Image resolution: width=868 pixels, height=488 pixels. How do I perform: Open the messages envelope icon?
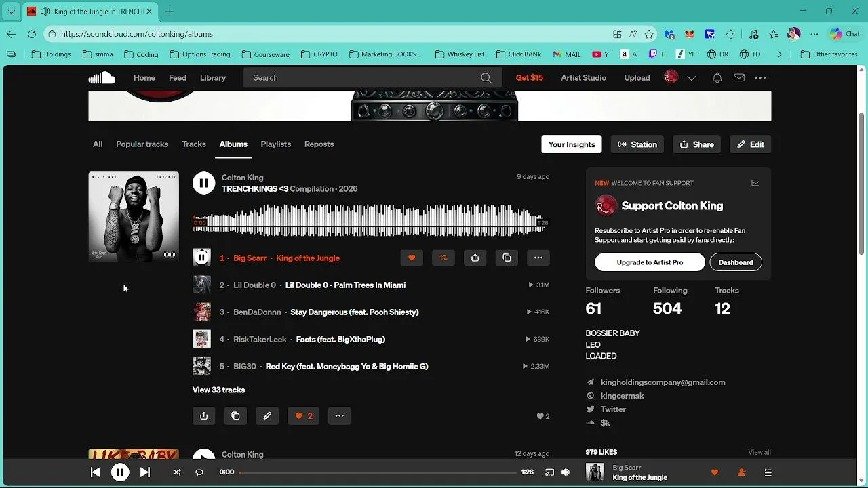739,78
